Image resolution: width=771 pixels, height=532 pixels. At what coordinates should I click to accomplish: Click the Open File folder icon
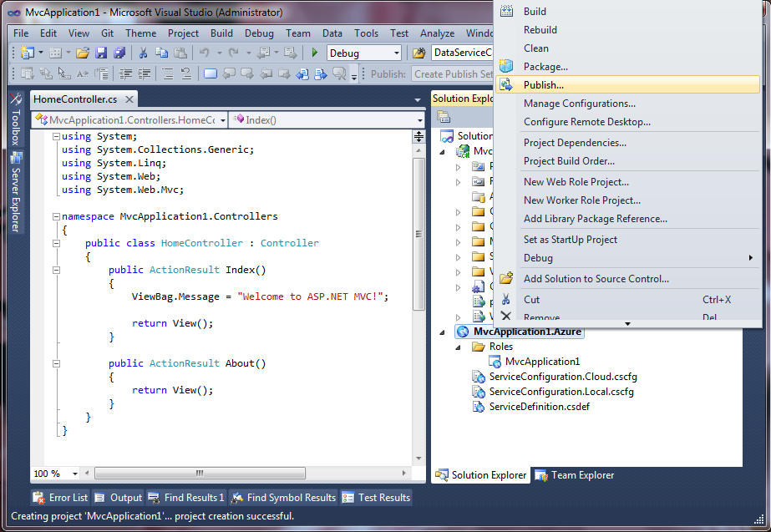click(x=83, y=53)
